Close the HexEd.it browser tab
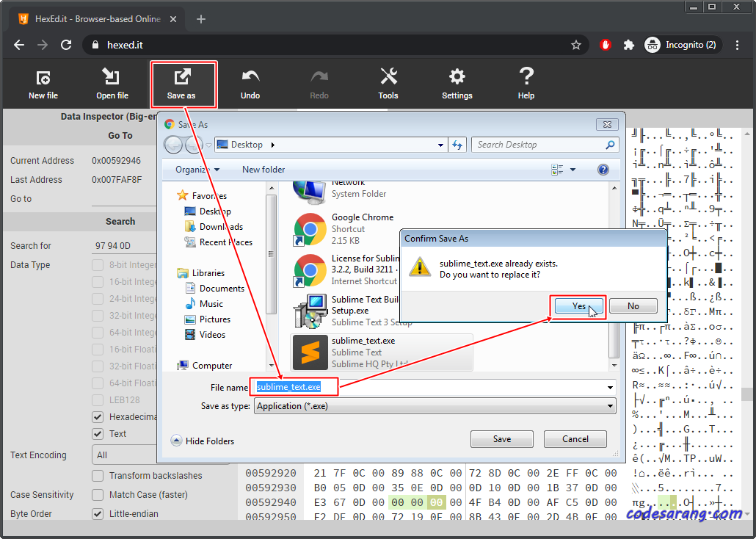 tap(173, 19)
